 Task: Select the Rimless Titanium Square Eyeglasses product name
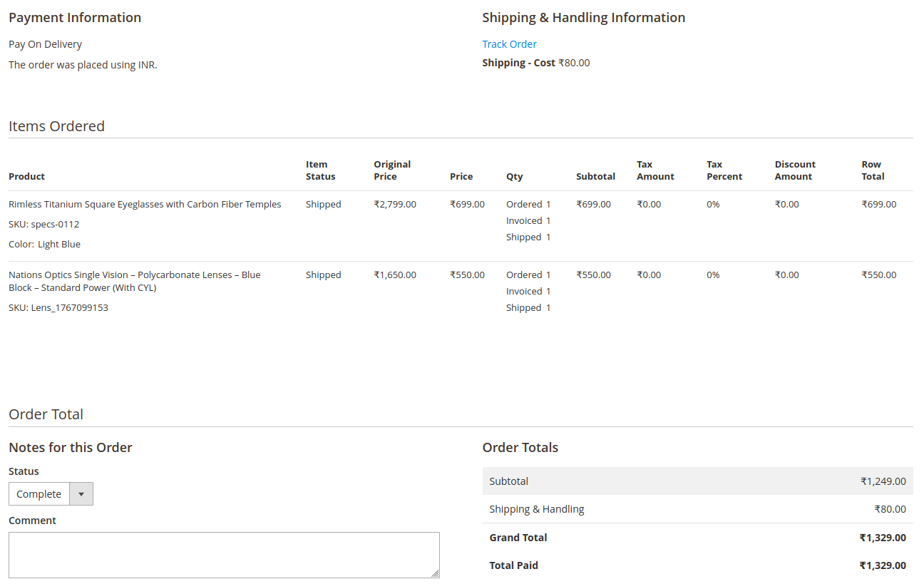(145, 205)
